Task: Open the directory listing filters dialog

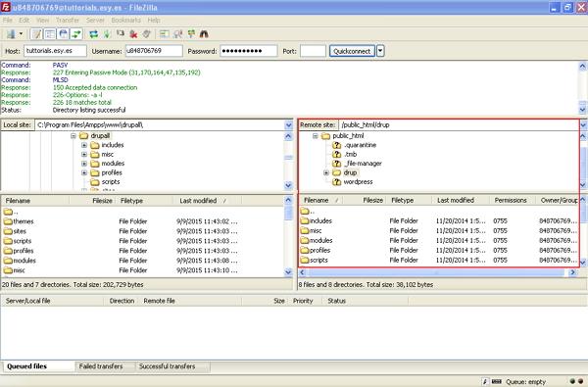Action: tap(164, 34)
